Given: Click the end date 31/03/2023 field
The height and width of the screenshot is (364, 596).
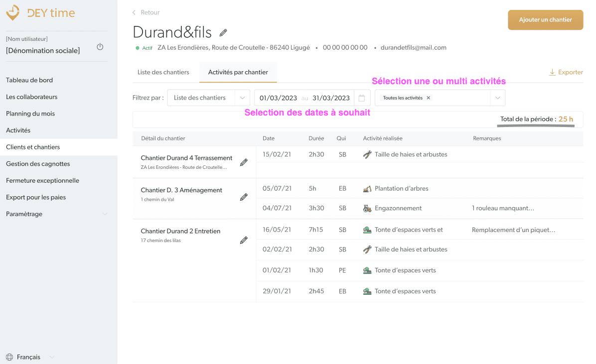Looking at the screenshot, I should [x=331, y=98].
